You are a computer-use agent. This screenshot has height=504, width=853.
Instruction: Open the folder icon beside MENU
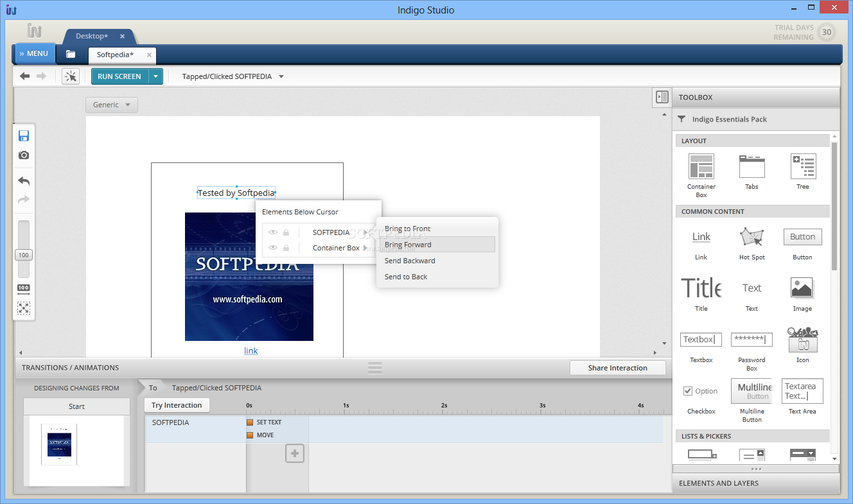pos(71,54)
